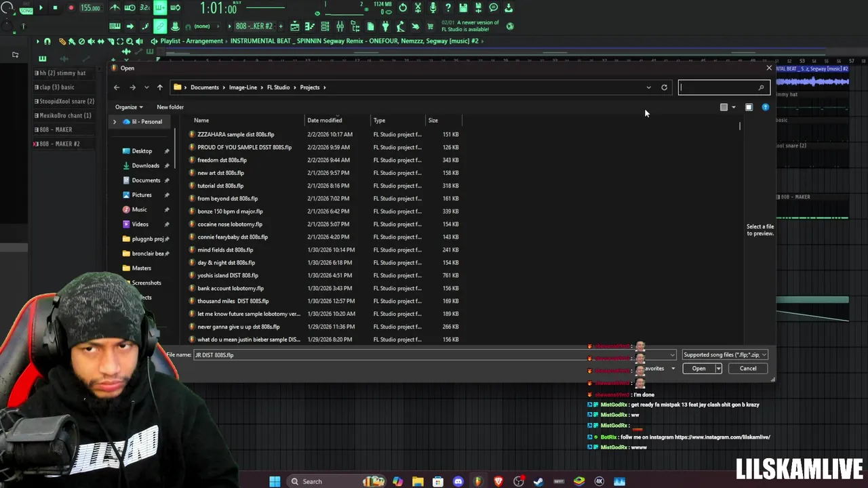Open the 808 -..KER #2 pattern selector
The height and width of the screenshot is (488, 868).
[254, 26]
